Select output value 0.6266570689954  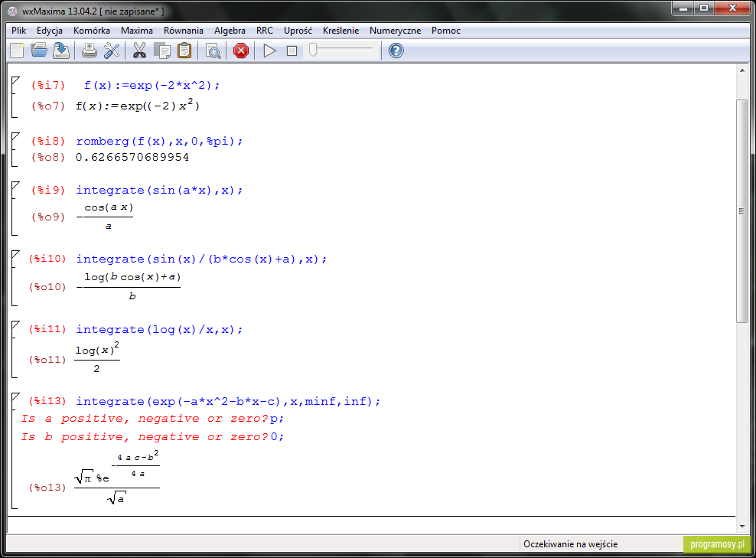coord(132,157)
